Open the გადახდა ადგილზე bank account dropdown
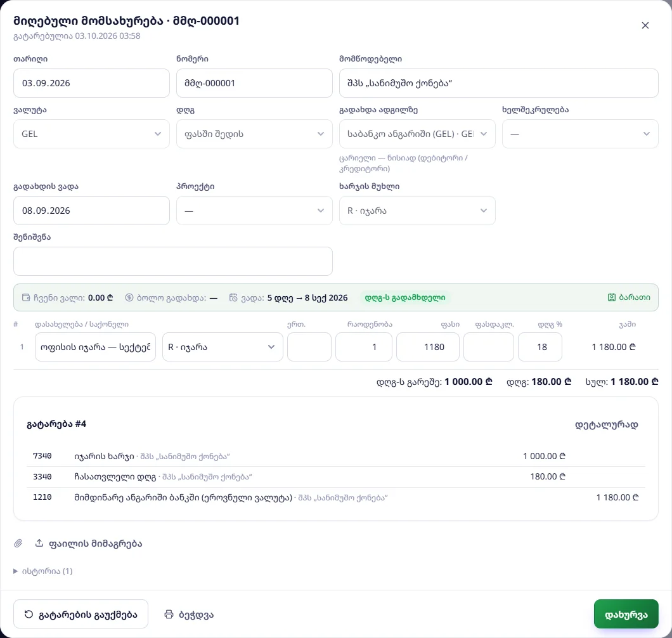This screenshot has height=638, width=672. click(x=417, y=134)
